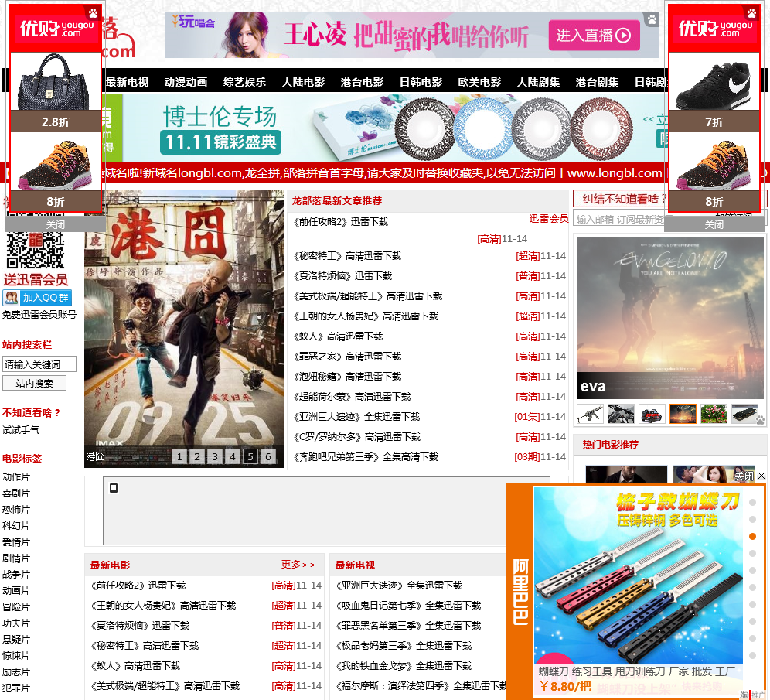
Task: Open the 日韩电影 nav item
Action: [421, 81]
